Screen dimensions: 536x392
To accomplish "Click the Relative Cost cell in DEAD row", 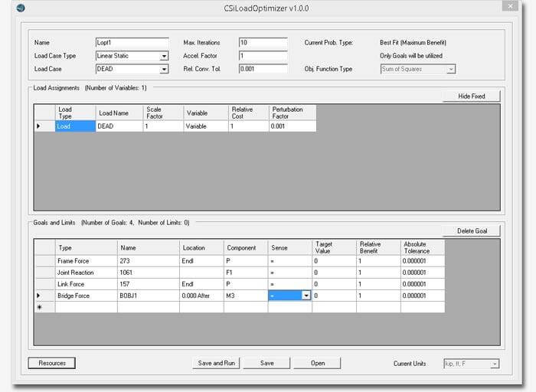I will coord(249,126).
